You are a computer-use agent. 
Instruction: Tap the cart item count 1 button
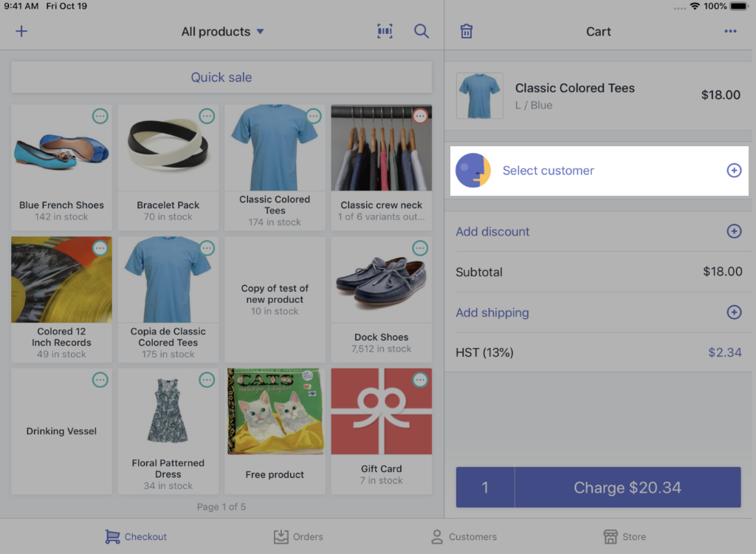point(485,488)
